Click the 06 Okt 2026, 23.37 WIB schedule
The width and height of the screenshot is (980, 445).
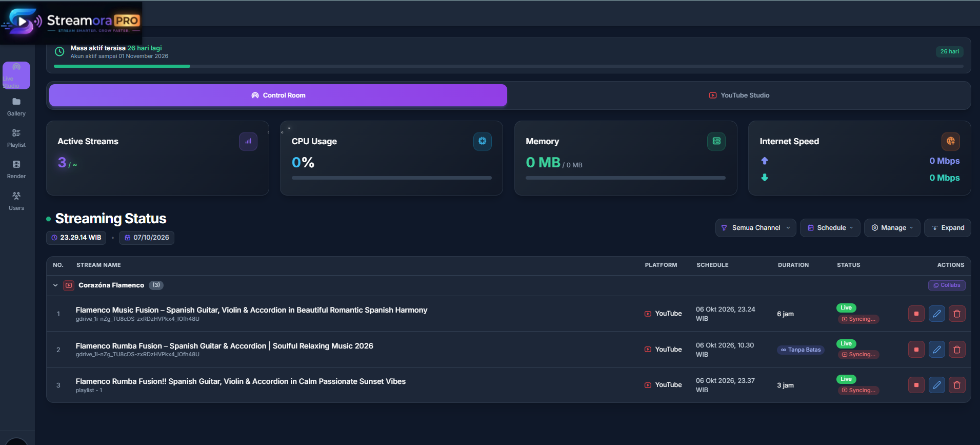(725, 385)
